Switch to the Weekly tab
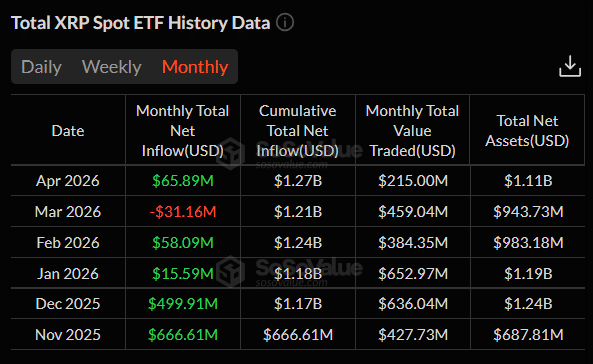Screen dimensions: 593x364 (x=112, y=67)
